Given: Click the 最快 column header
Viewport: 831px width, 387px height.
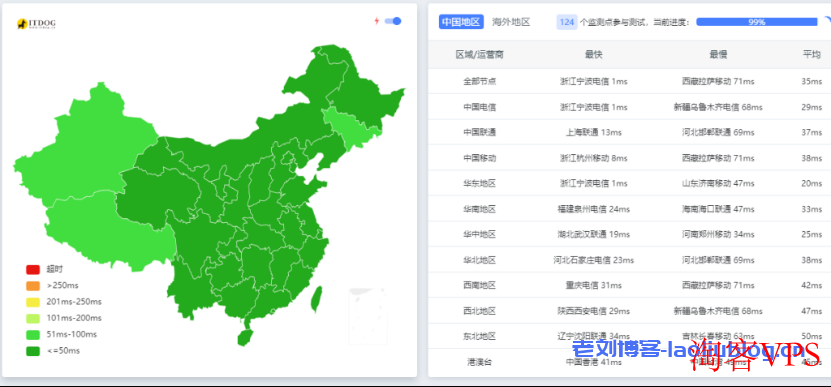Looking at the screenshot, I should tap(594, 55).
